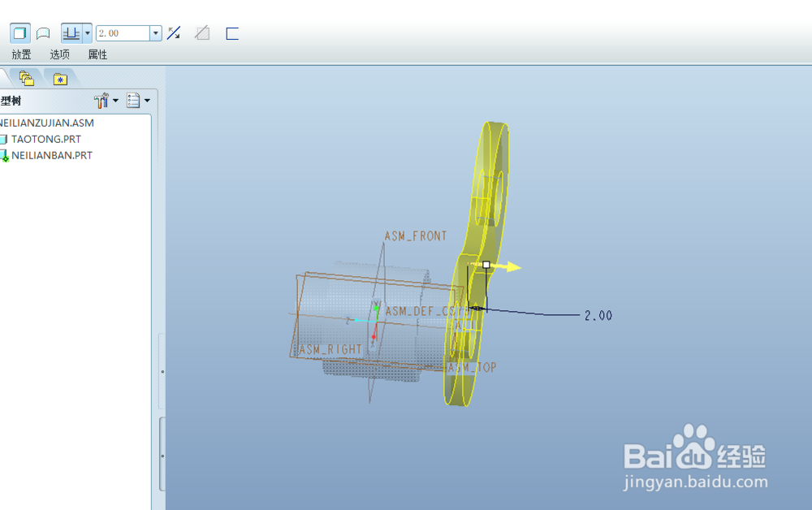Switch to the favorites tab
Image resolution: width=812 pixels, height=510 pixels.
tap(60, 79)
